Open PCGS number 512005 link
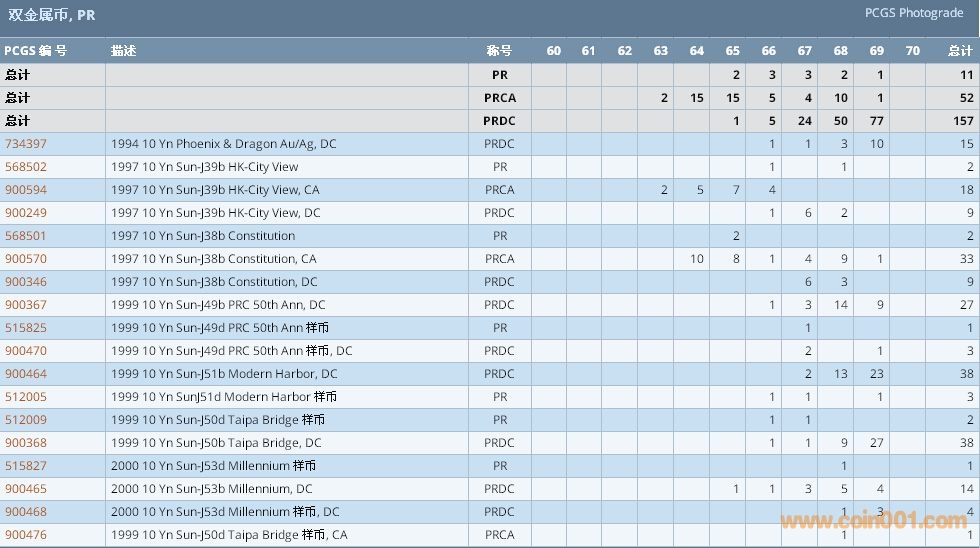This screenshot has width=980, height=548. pyautogui.click(x=26, y=397)
